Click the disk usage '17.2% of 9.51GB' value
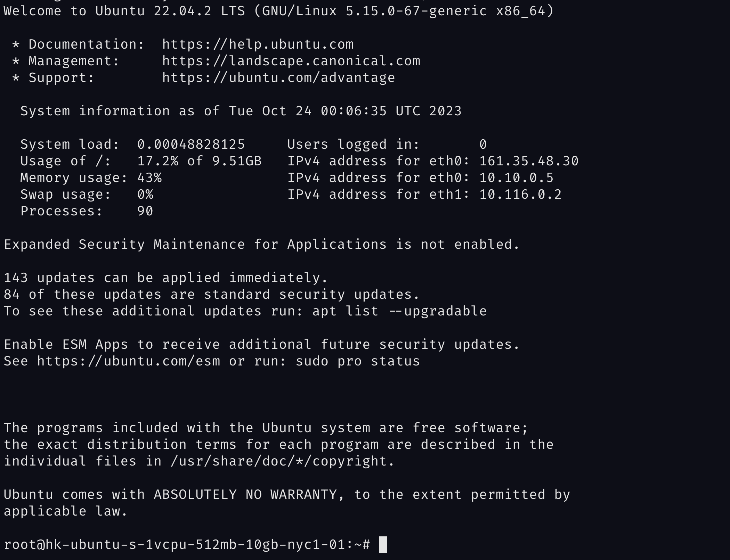Screen dimensions: 730x560 click(x=199, y=161)
